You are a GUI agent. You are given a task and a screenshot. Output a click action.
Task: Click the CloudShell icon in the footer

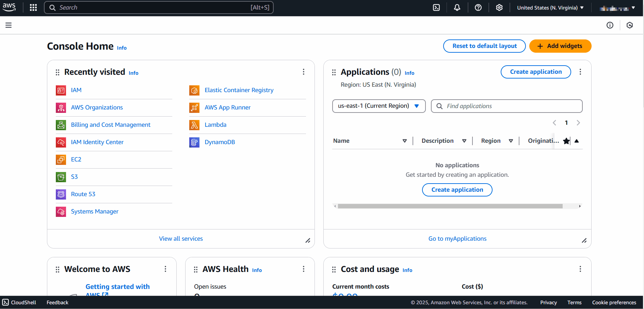tap(5, 302)
